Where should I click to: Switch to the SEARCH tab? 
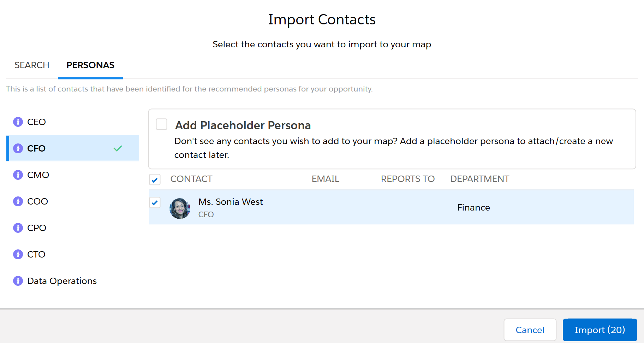32,65
